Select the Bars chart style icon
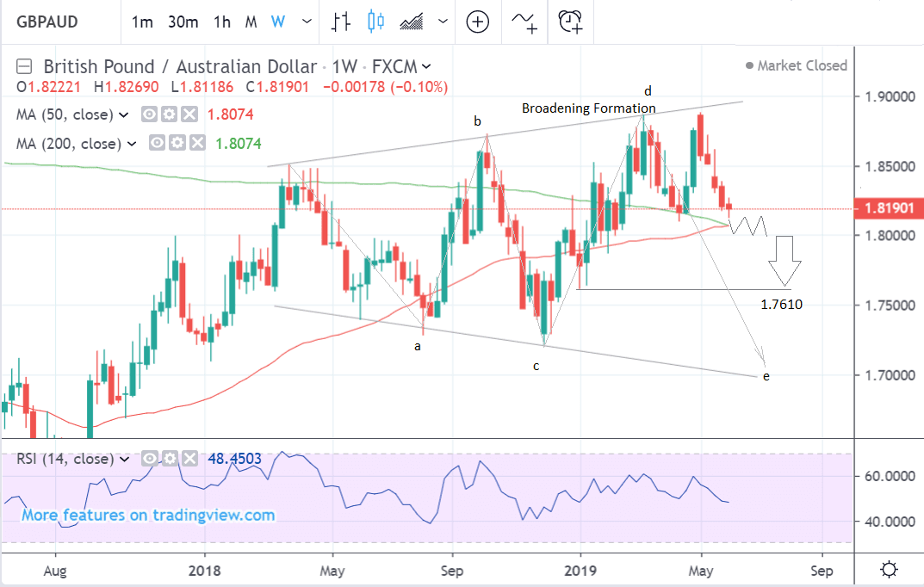Screen dimensions: 924x587 (x=342, y=22)
